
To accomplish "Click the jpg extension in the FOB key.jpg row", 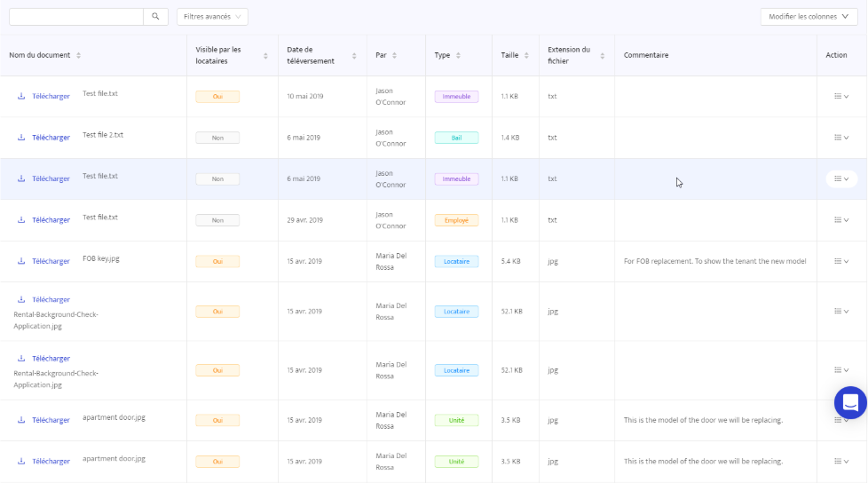I will click(552, 261).
